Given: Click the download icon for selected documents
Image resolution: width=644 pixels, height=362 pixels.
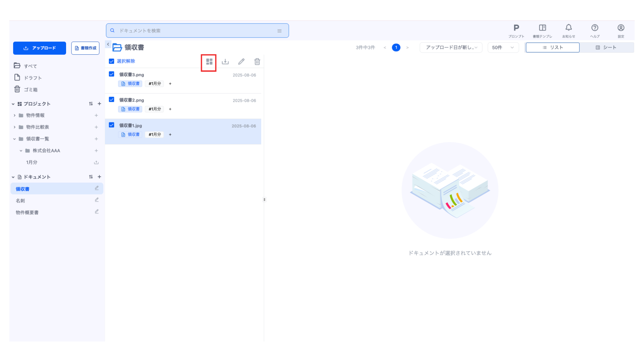Looking at the screenshot, I should [x=225, y=62].
